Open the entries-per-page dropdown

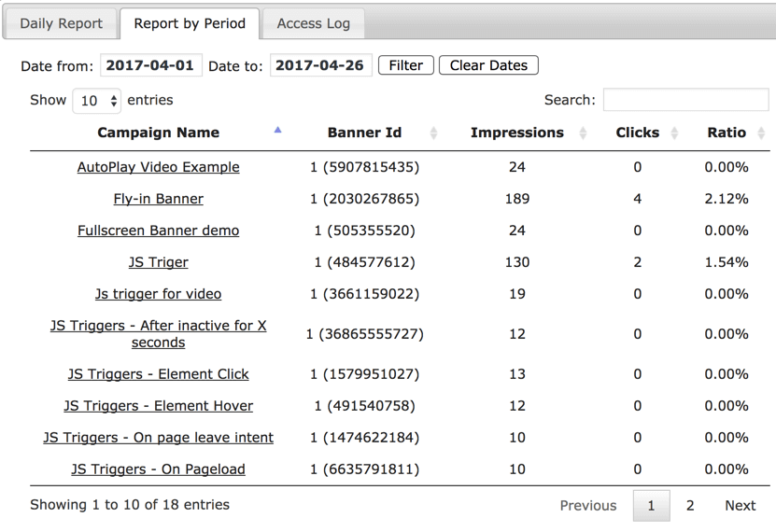97,101
